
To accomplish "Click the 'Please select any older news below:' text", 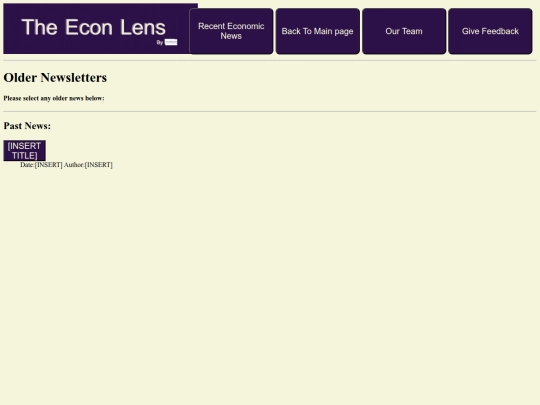I will point(54,98).
